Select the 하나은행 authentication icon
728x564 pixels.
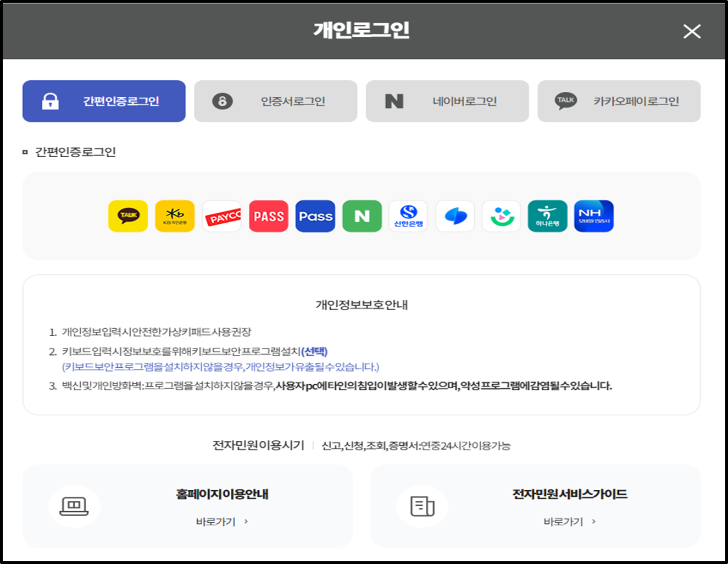coord(548,216)
